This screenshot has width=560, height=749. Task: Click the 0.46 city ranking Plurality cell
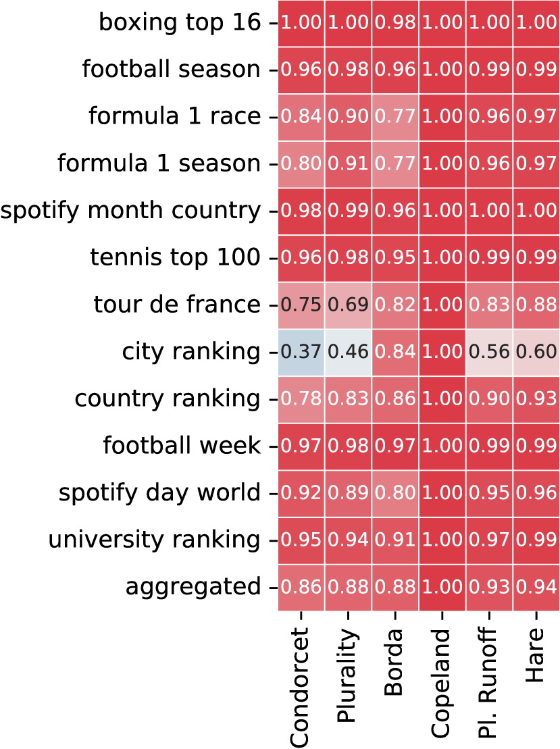(348, 352)
